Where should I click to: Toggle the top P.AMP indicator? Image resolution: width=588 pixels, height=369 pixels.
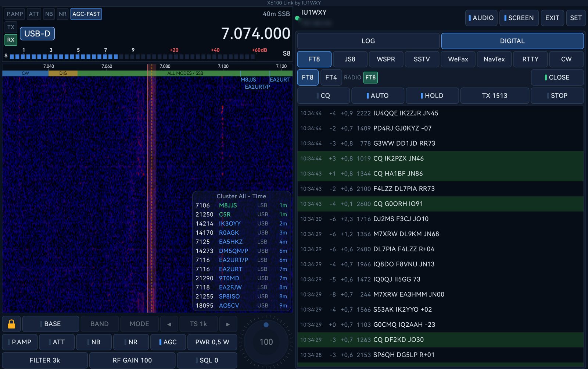point(15,14)
